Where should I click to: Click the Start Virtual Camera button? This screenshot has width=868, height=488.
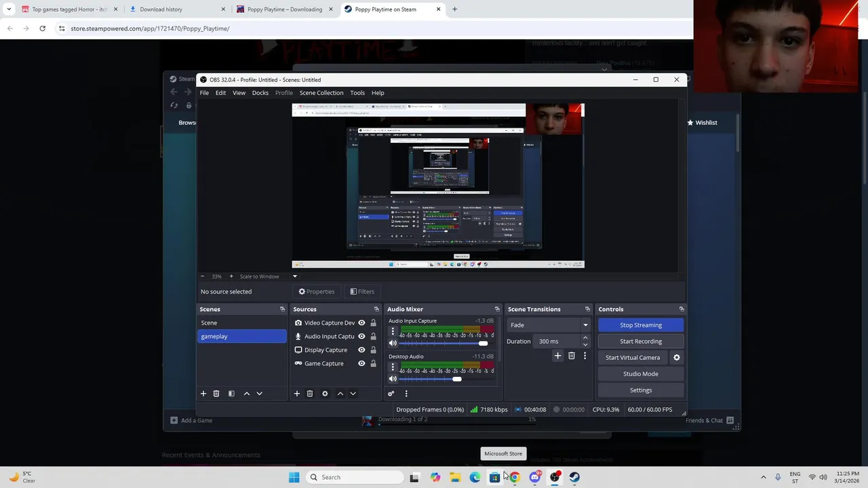click(x=633, y=358)
